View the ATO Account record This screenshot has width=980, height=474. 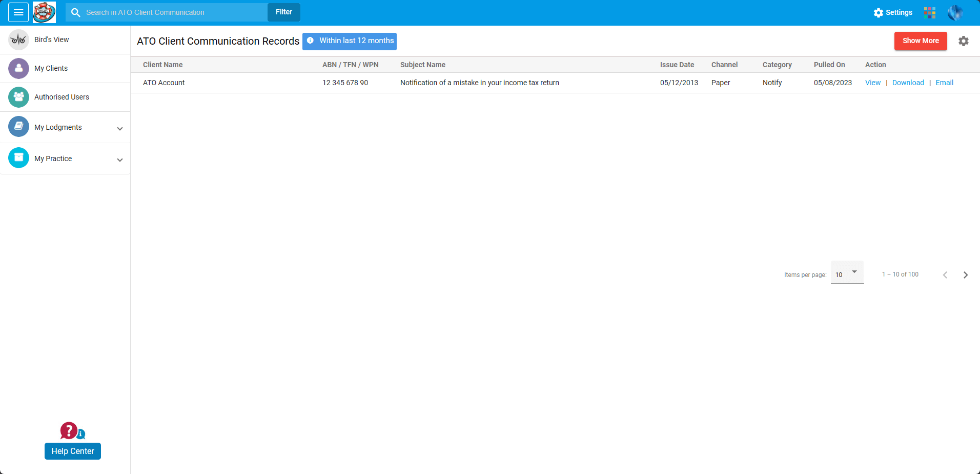[872, 83]
